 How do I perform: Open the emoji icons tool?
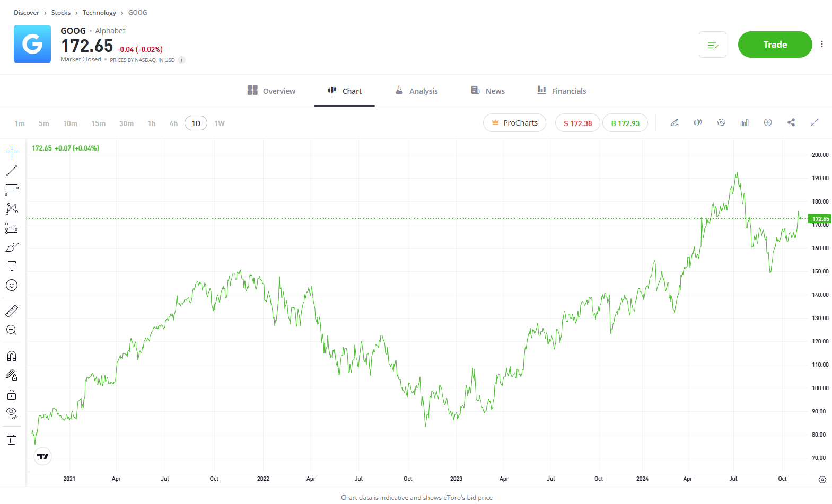point(12,285)
